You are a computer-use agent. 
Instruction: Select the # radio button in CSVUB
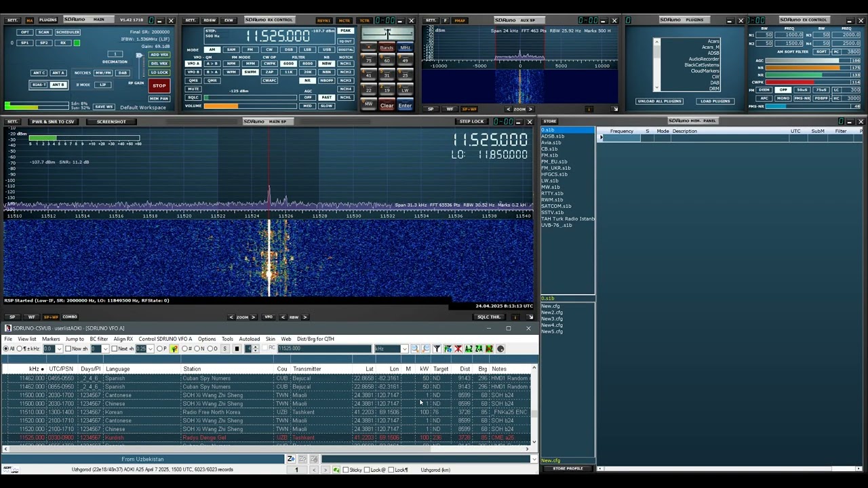[x=184, y=348]
